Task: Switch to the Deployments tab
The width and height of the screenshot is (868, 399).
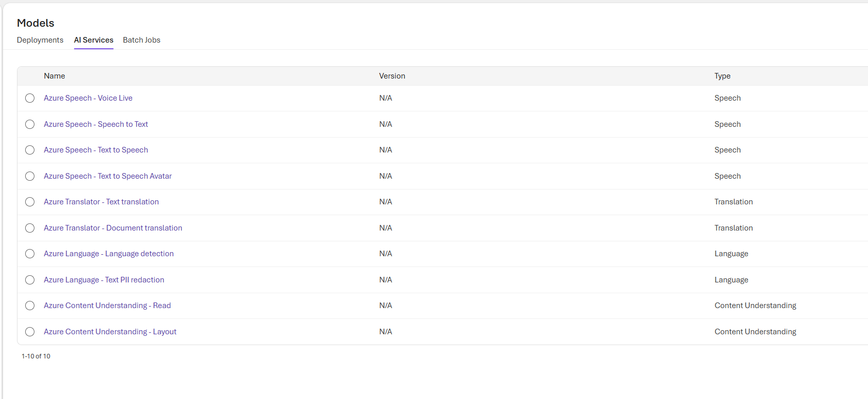Action: [x=40, y=40]
